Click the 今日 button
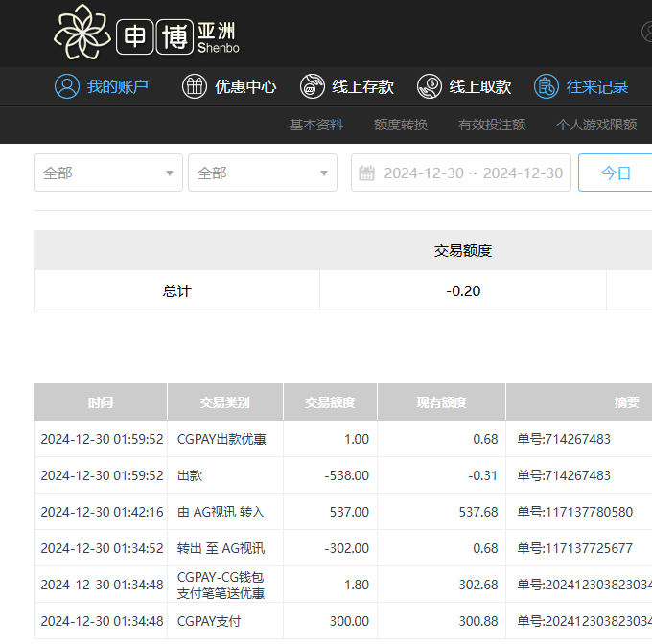This screenshot has width=652, height=644. pos(616,172)
